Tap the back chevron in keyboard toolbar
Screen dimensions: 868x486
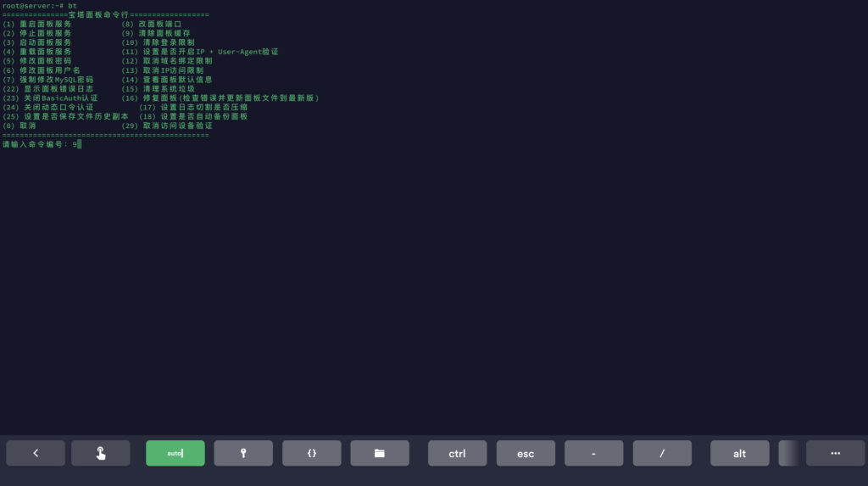tap(36, 453)
